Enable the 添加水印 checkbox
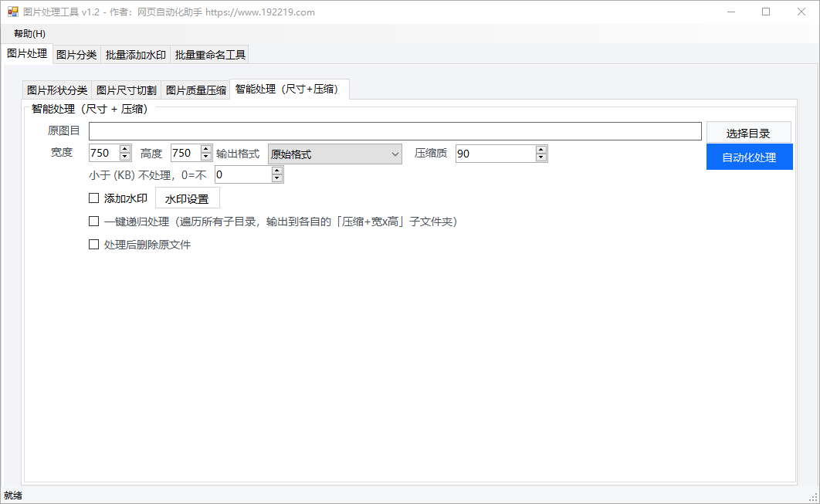The width and height of the screenshot is (820, 504). point(94,198)
